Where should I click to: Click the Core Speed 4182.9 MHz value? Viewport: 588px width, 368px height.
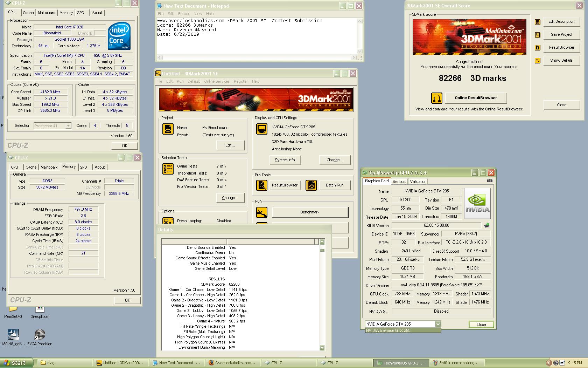coord(50,92)
